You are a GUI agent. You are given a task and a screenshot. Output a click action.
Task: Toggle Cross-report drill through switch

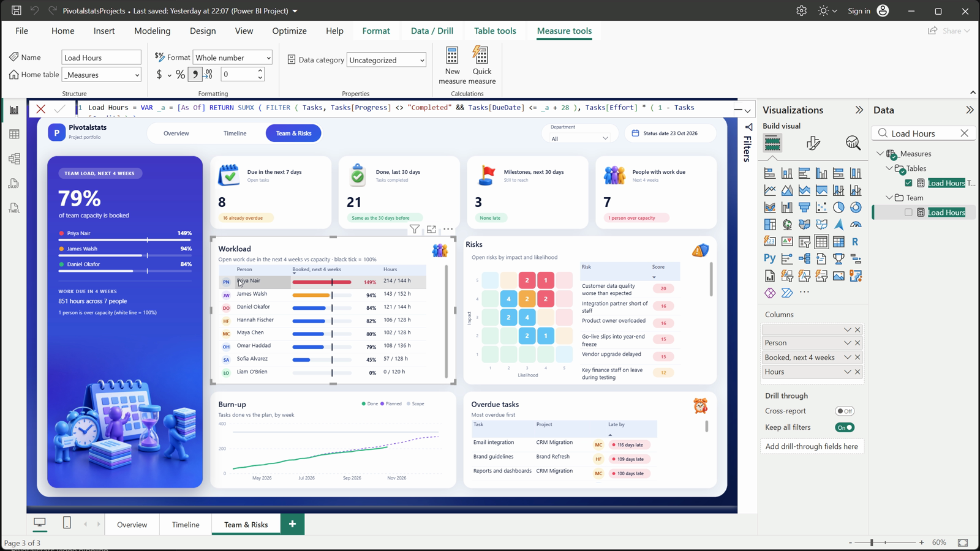point(845,411)
